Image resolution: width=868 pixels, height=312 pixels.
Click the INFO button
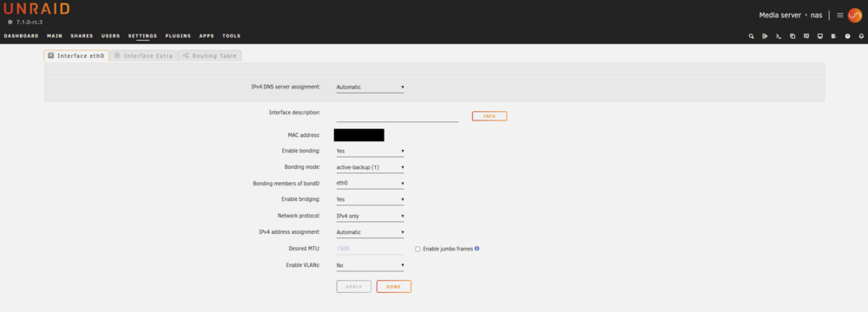[490, 116]
